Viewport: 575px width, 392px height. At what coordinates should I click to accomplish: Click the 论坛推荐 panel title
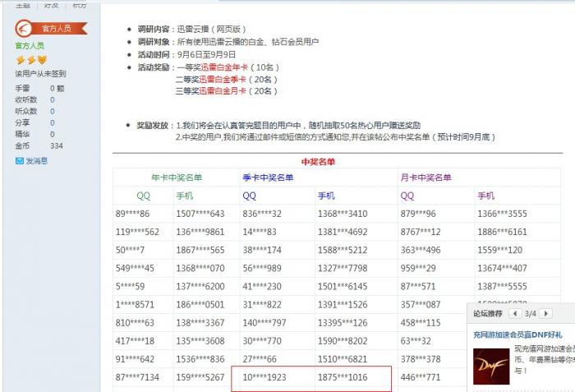487,313
